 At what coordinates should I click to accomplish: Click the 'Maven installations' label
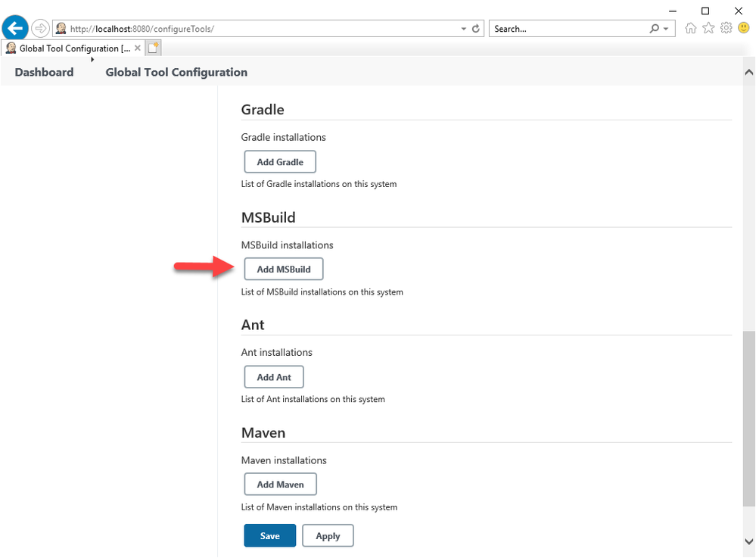[284, 460]
